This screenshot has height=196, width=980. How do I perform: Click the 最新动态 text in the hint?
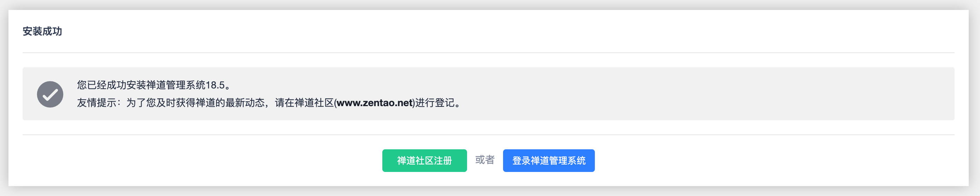(x=245, y=103)
